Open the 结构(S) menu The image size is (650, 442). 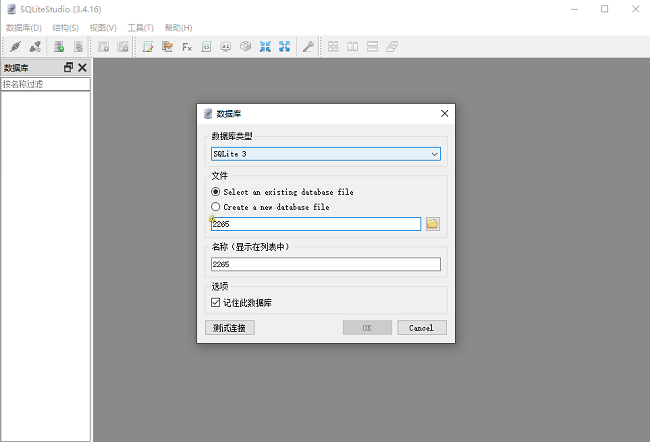(65, 28)
